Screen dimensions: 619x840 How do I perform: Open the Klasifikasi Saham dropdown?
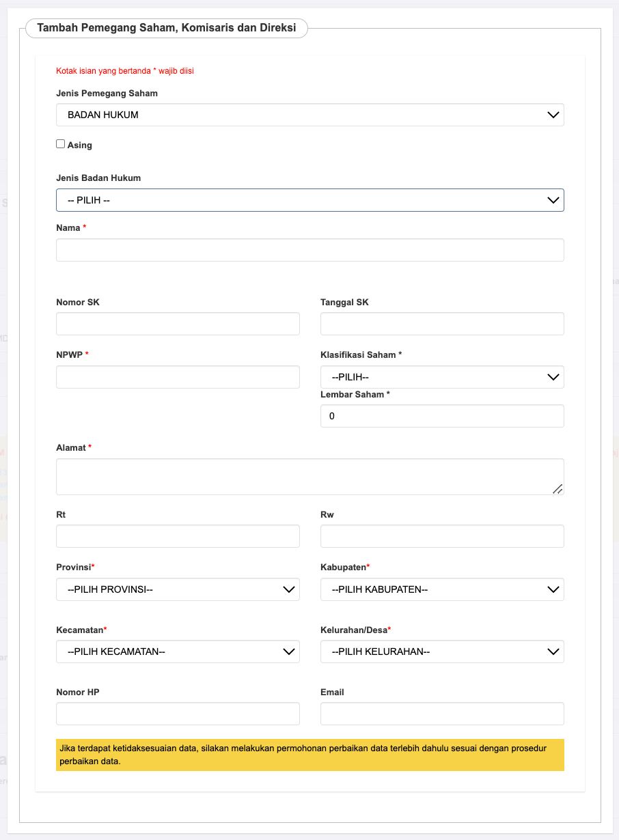(442, 377)
